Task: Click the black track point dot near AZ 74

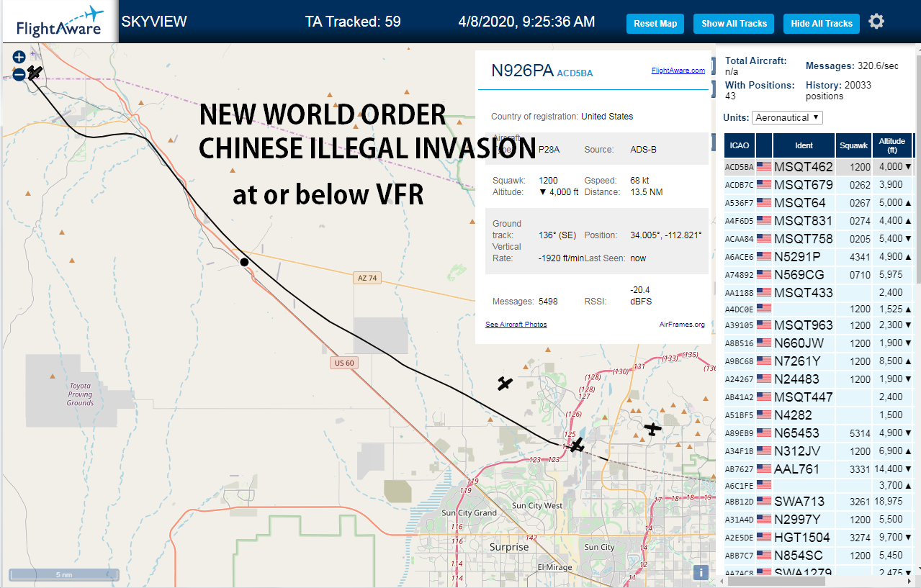Action: point(244,262)
